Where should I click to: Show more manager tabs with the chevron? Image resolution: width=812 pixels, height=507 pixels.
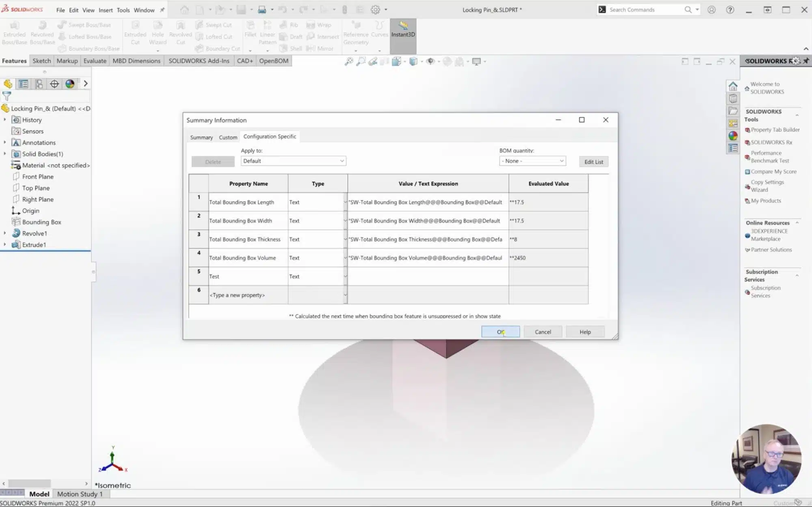pos(85,84)
